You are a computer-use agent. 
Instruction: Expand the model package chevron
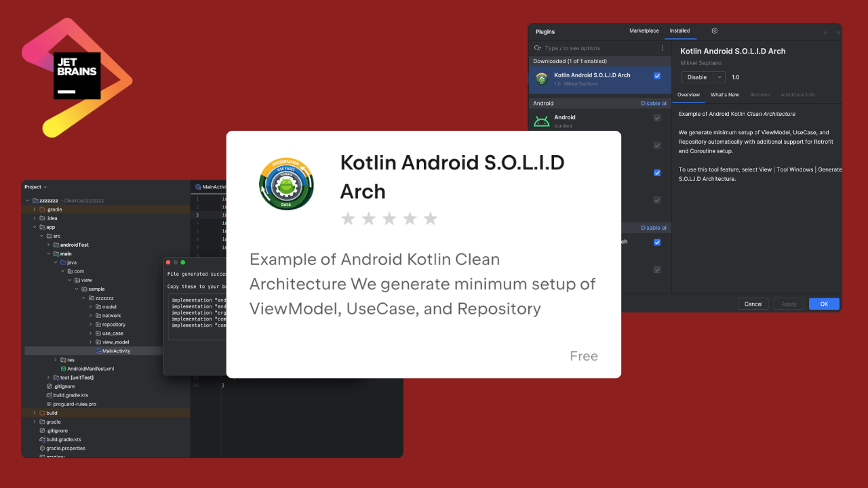pos(90,307)
